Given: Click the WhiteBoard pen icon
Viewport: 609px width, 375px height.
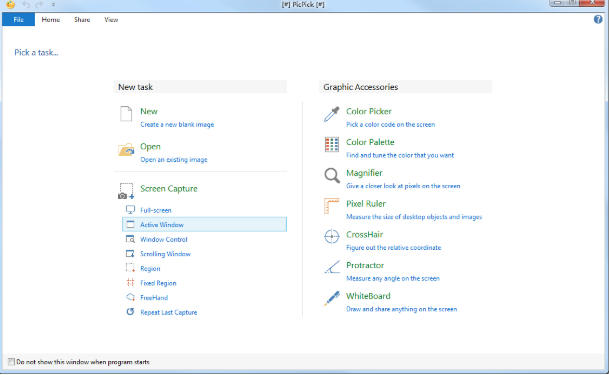Looking at the screenshot, I should point(332,298).
